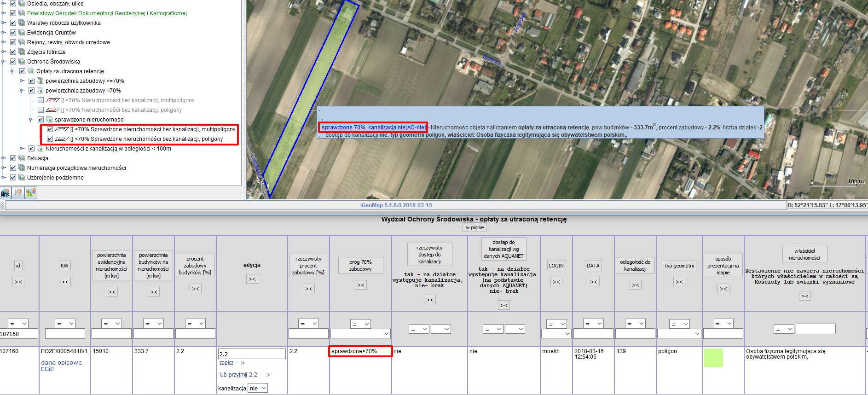Click the edycja value input field

(252, 354)
